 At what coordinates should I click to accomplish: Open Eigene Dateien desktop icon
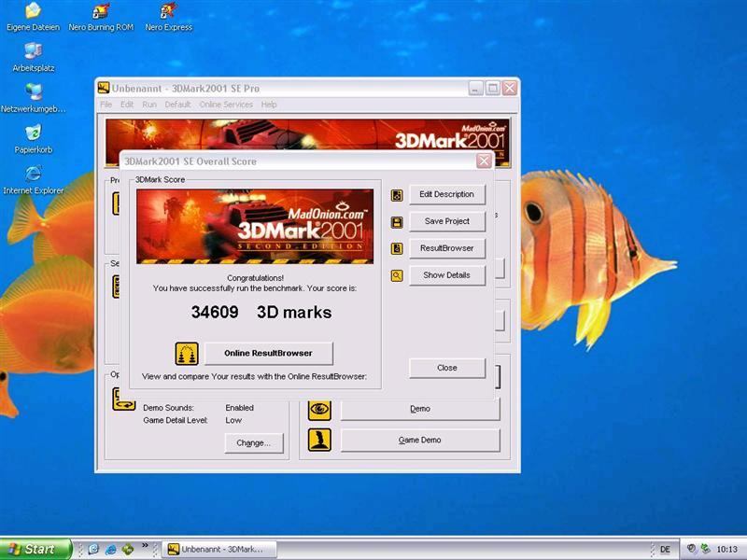tap(33, 17)
